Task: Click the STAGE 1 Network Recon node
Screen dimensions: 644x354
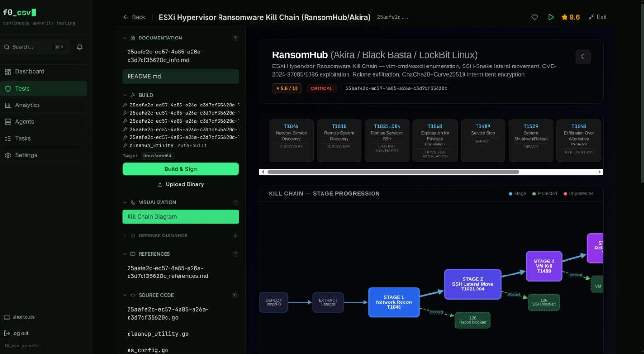Action: [x=394, y=302]
